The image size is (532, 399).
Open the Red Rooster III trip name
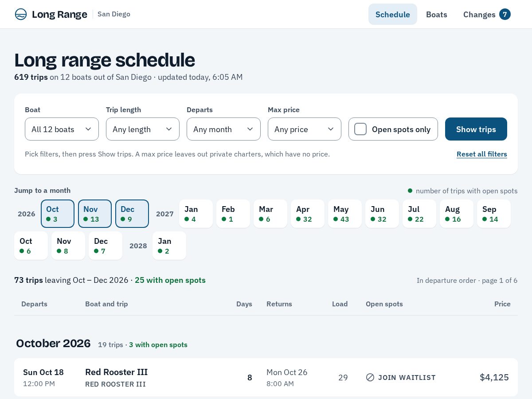116,372
